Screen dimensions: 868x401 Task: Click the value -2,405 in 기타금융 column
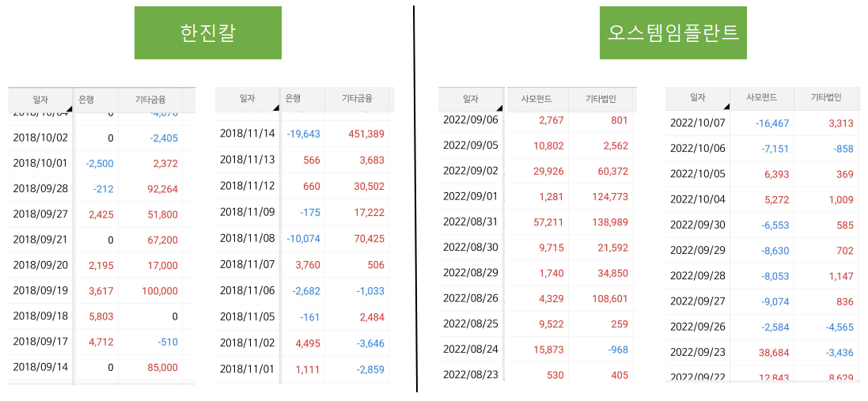point(163,138)
